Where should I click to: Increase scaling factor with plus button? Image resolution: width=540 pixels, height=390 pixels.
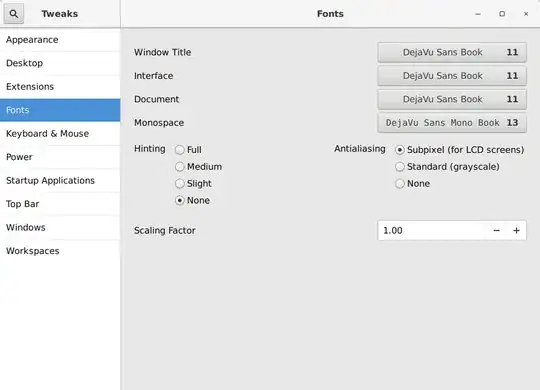516,230
